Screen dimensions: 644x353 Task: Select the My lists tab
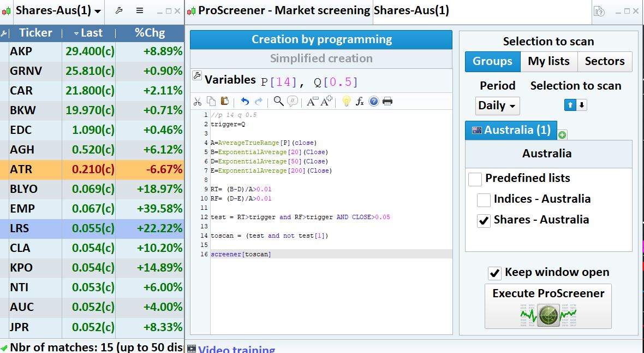pyautogui.click(x=548, y=61)
